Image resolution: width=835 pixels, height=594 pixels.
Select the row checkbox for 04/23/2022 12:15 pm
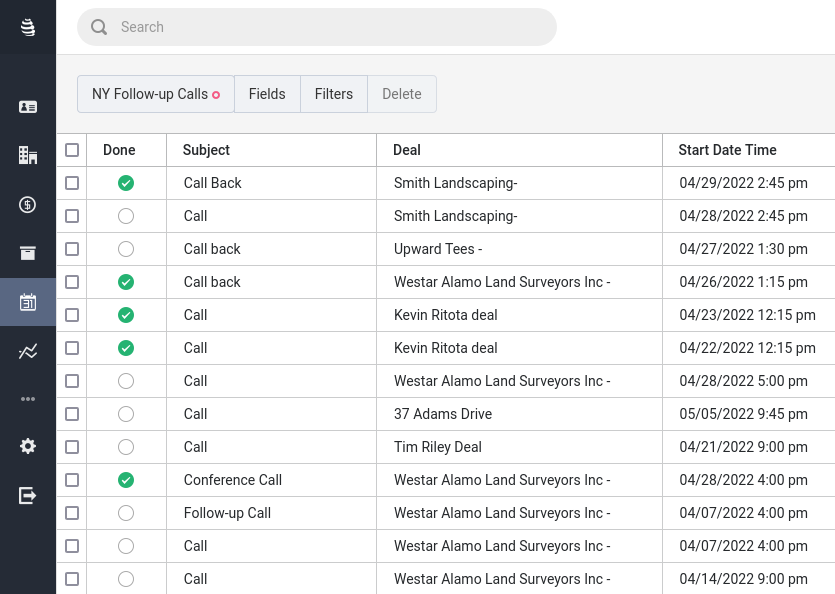tap(72, 315)
